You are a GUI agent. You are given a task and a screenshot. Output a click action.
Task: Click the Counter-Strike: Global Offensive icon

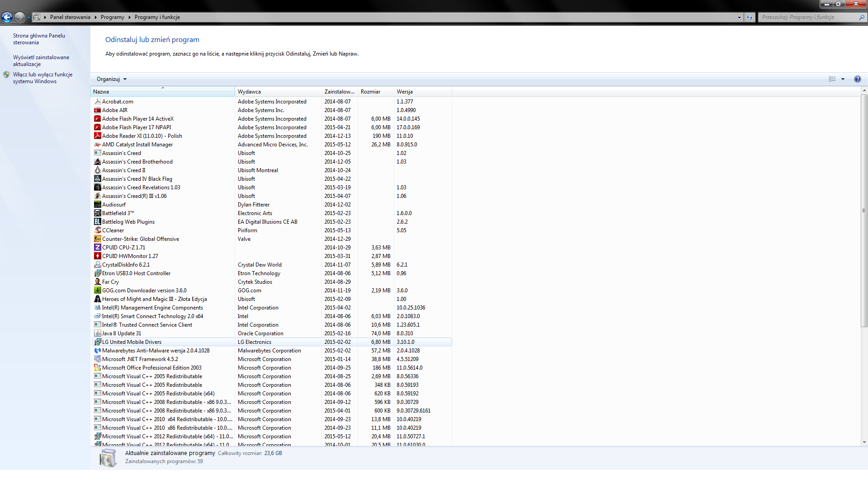[97, 239]
